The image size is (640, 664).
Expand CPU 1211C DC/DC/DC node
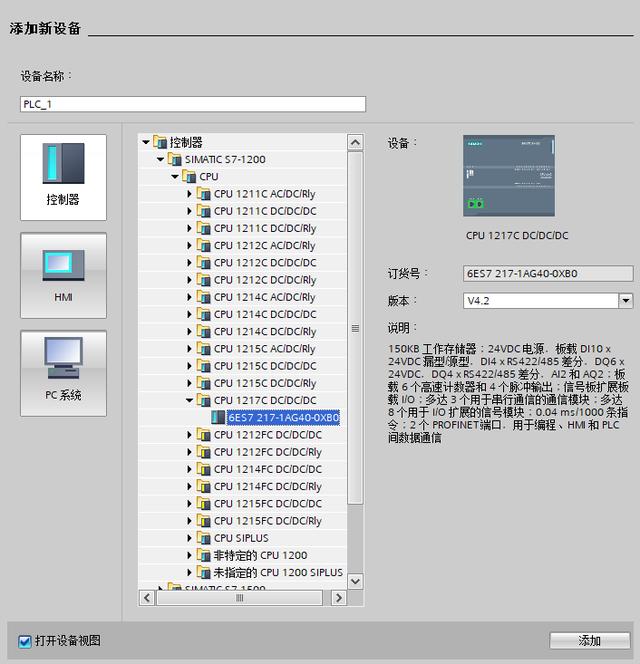coord(189,211)
